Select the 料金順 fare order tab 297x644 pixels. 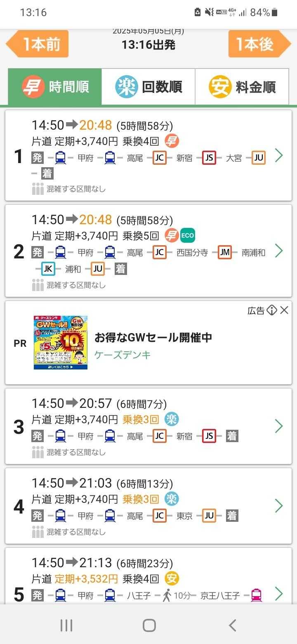242,87
